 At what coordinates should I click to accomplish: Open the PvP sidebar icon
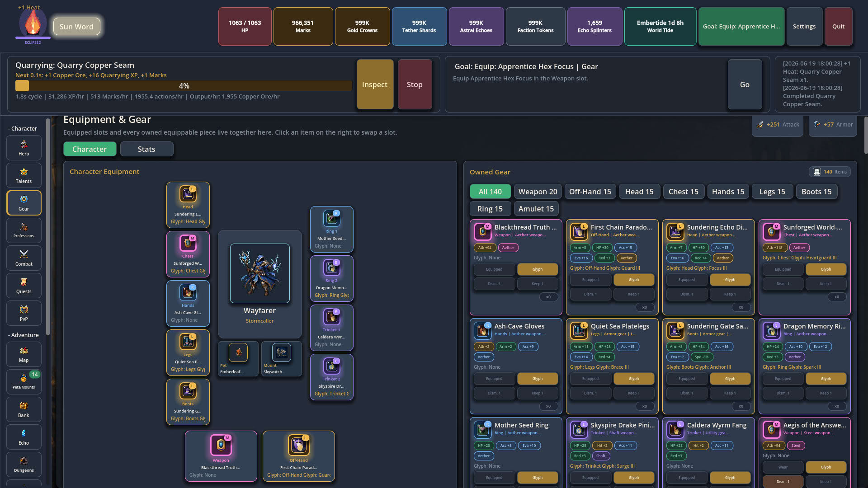pyautogui.click(x=24, y=313)
